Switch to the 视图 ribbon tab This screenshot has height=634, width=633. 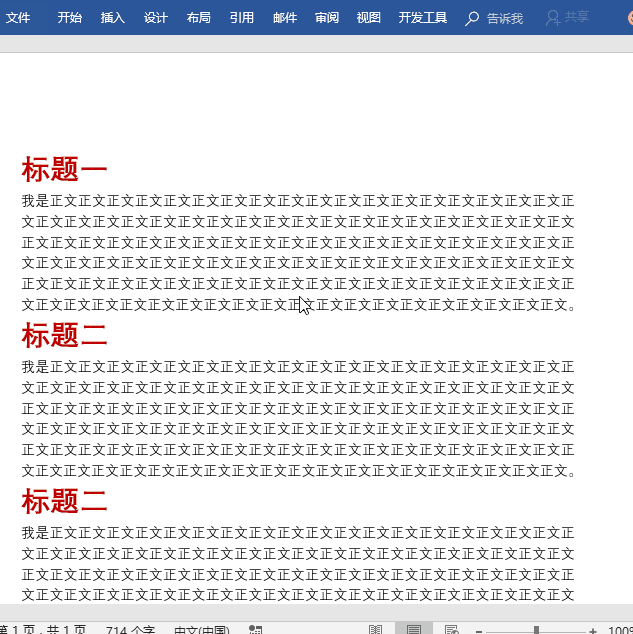click(369, 18)
